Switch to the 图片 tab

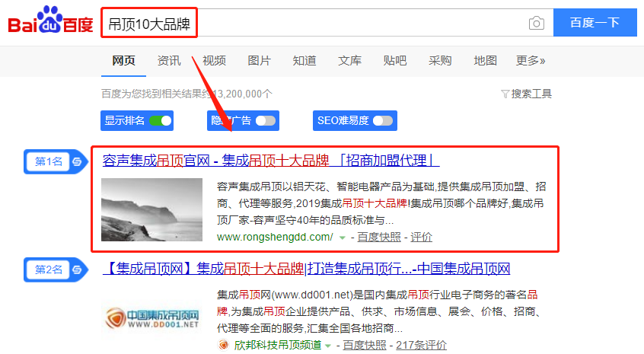point(259,61)
